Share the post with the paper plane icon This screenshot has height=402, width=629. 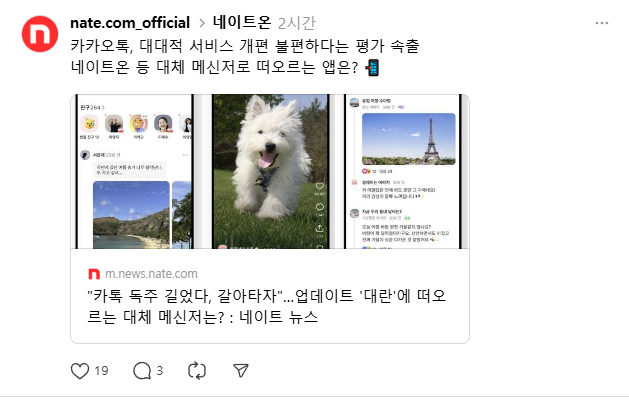(241, 371)
